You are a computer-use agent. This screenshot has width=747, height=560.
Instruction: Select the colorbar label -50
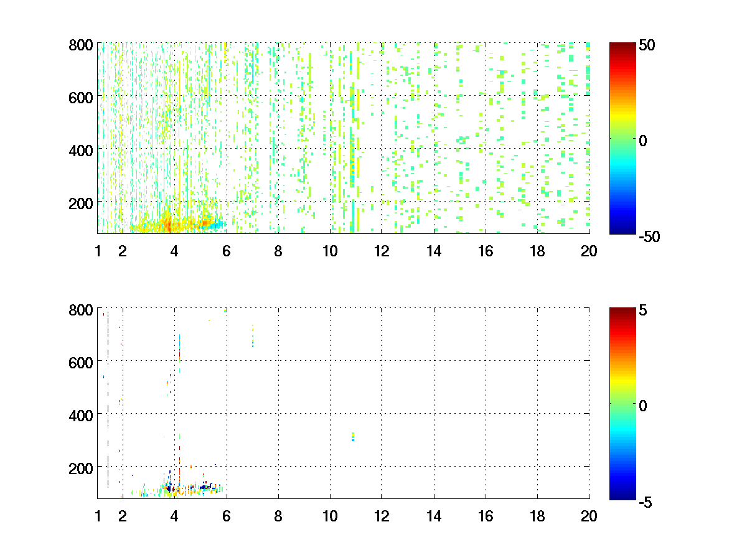tap(651, 236)
